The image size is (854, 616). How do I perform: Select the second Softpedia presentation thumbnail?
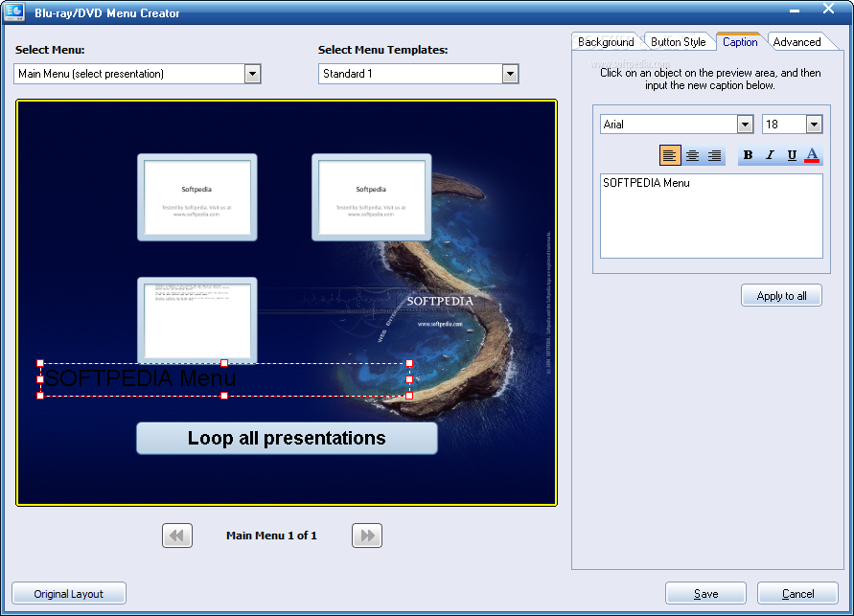click(x=372, y=197)
